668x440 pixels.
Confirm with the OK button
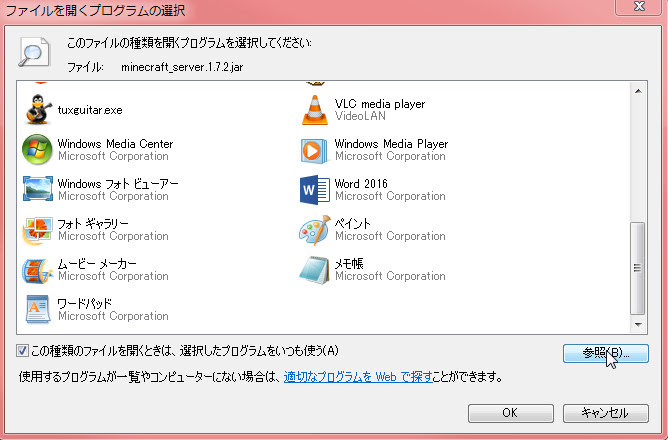[510, 413]
